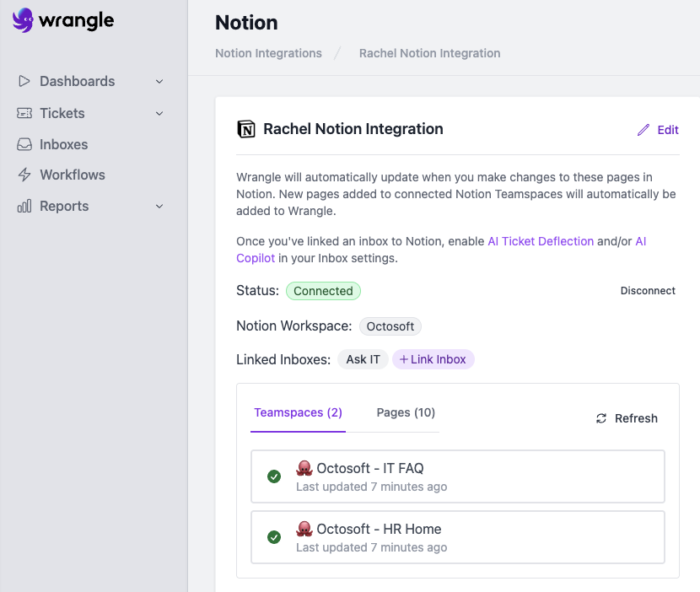
Task: Go to Notion Integrations breadcrumb
Action: (x=268, y=53)
